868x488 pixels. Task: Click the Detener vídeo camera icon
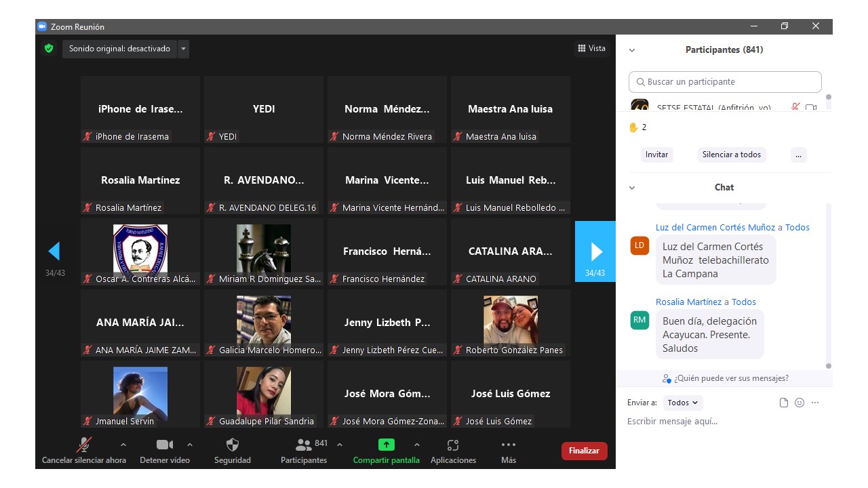(165, 445)
